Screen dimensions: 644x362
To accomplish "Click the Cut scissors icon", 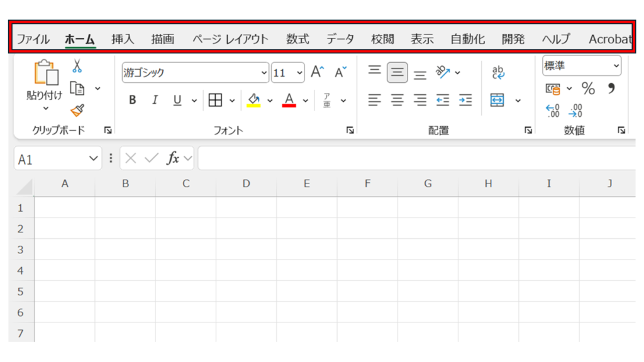I will [x=77, y=66].
